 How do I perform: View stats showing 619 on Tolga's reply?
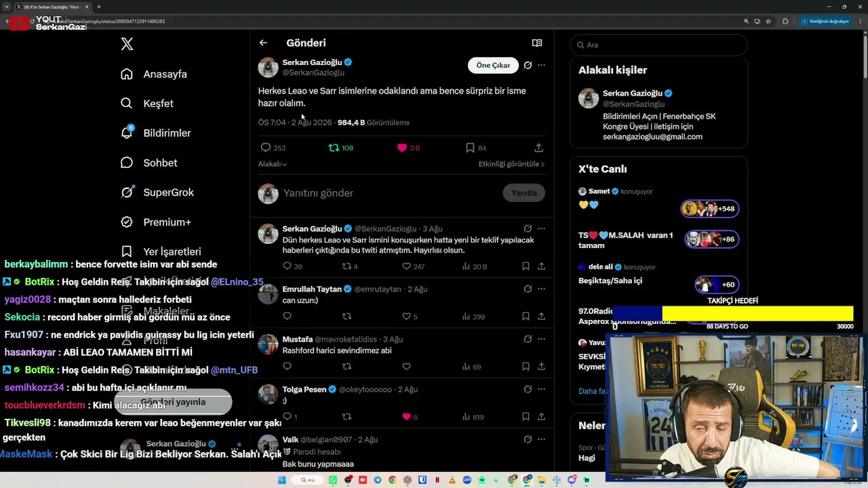tap(473, 417)
